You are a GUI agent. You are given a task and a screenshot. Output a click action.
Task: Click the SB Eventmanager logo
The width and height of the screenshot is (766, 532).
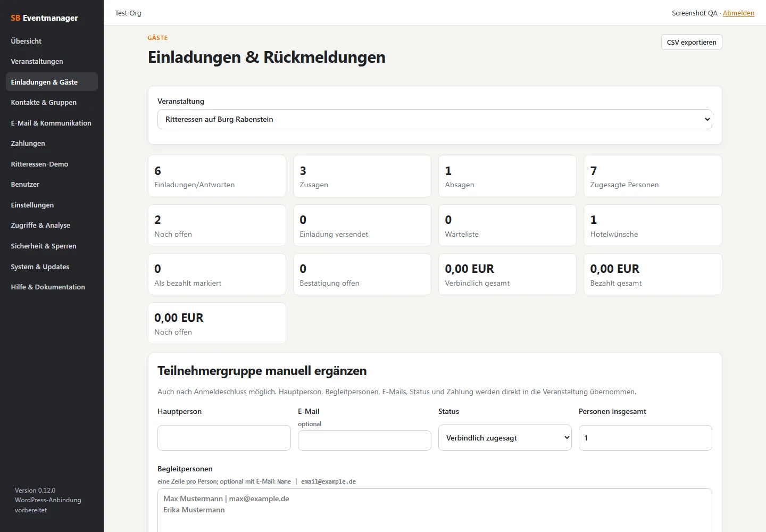click(44, 18)
